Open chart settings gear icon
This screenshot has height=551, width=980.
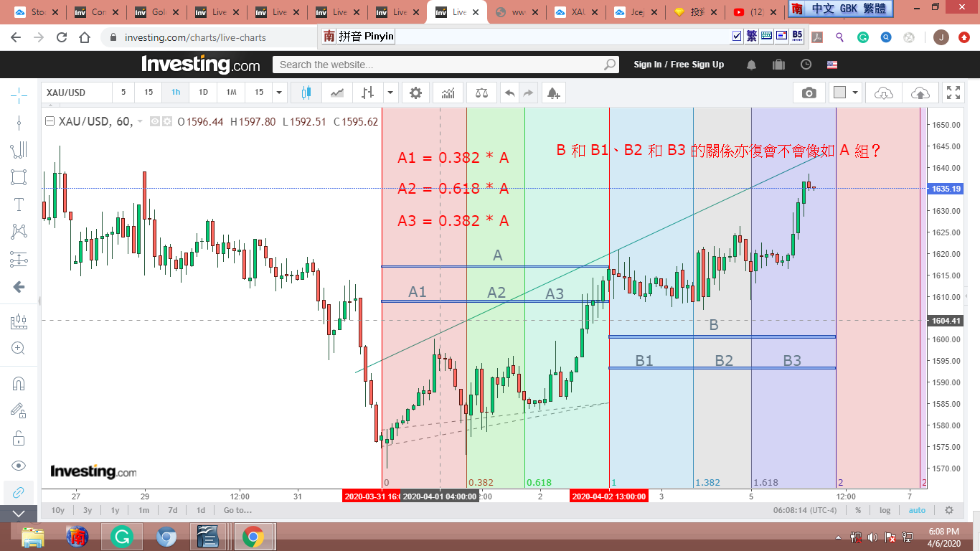click(x=415, y=93)
